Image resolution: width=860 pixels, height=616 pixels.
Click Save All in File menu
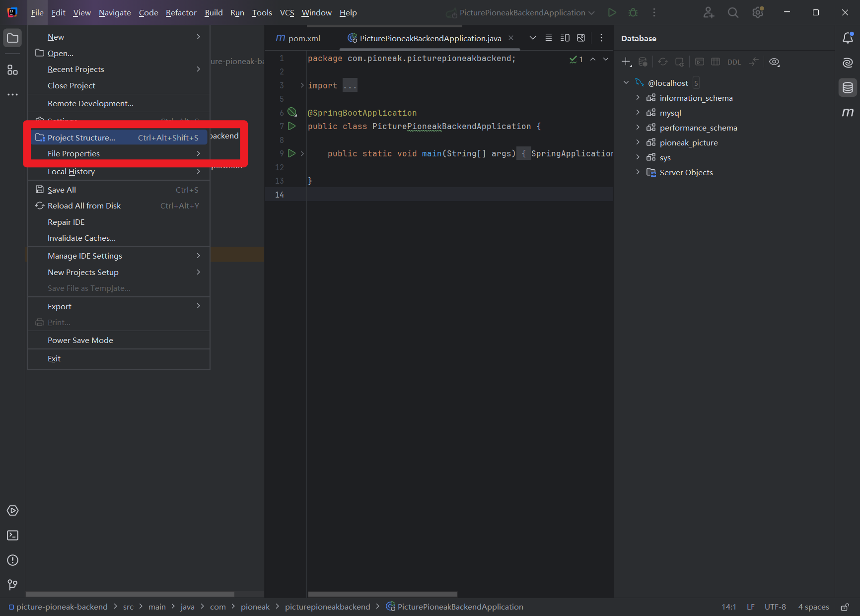coord(119,190)
